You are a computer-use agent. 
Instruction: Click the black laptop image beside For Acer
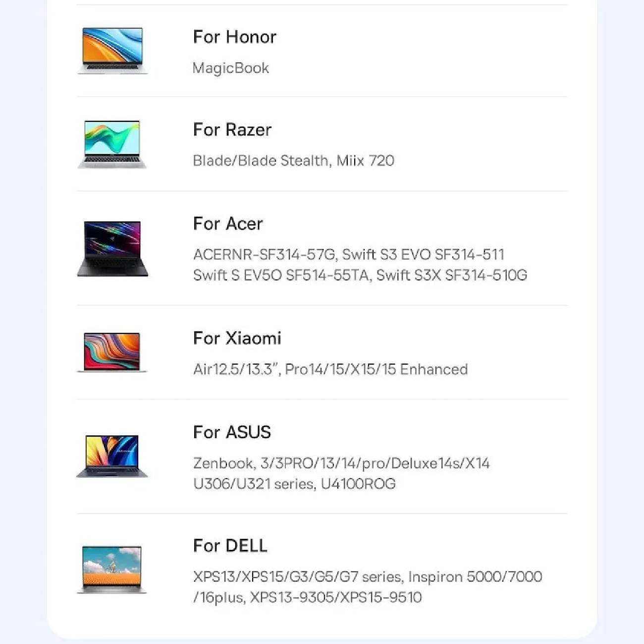(x=112, y=249)
